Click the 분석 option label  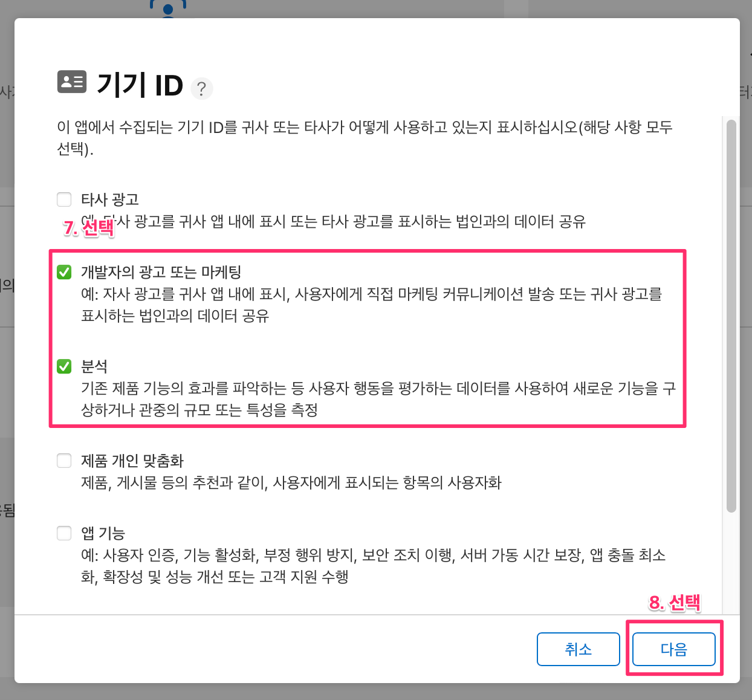click(x=94, y=366)
